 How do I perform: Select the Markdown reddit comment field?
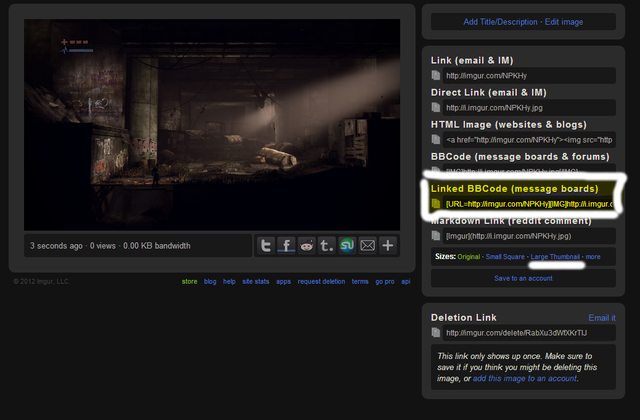[529, 236]
